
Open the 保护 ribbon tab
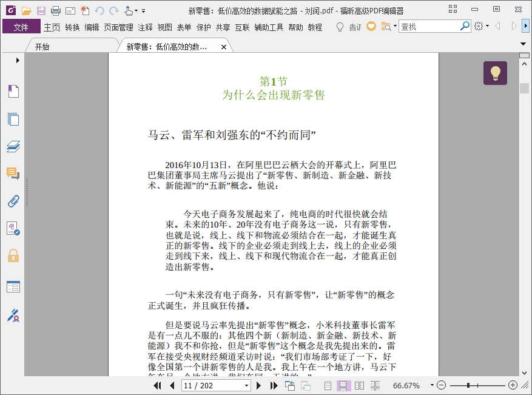point(204,27)
